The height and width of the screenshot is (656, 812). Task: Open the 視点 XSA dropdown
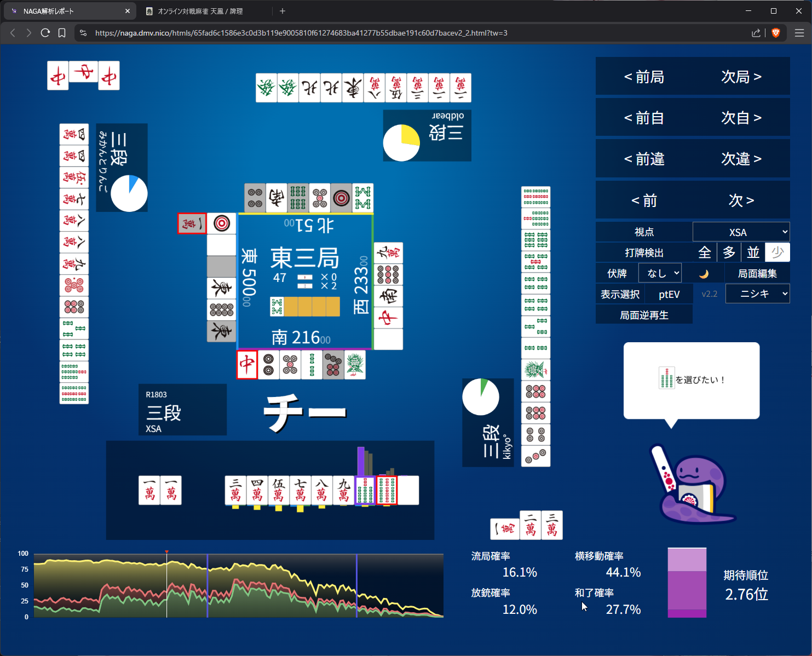coord(741,232)
